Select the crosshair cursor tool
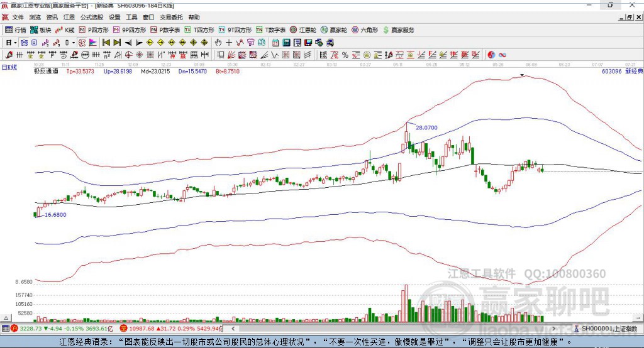 point(229,43)
